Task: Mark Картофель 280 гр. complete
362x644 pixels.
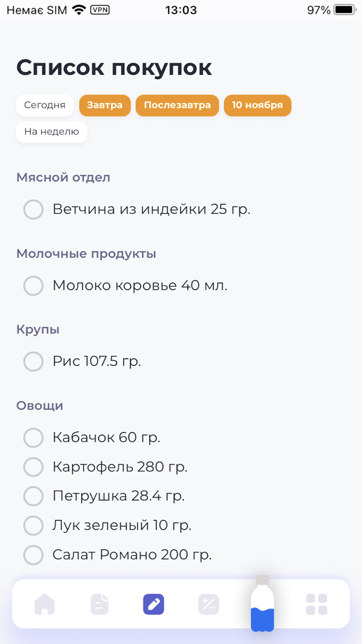Action: pos(33,466)
